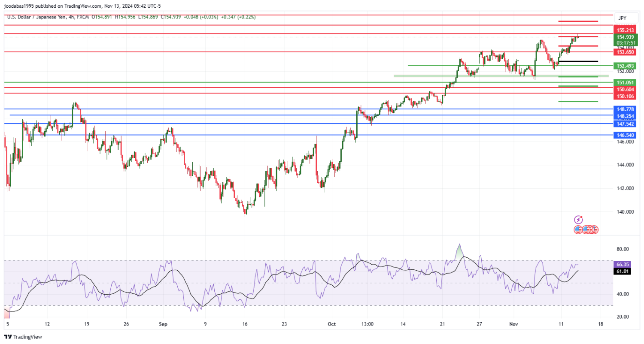Select the blue 148.778 price label
Image resolution: width=644 pixels, height=344 pixels.
pyautogui.click(x=626, y=109)
